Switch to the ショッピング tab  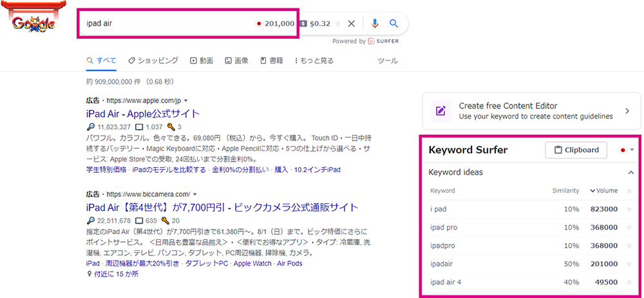[153, 61]
